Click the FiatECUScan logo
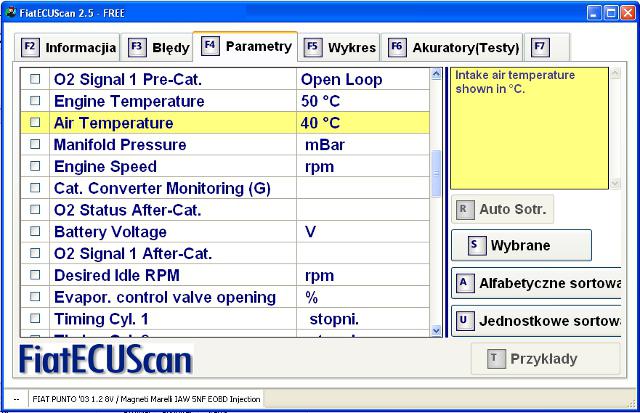 pos(106,359)
